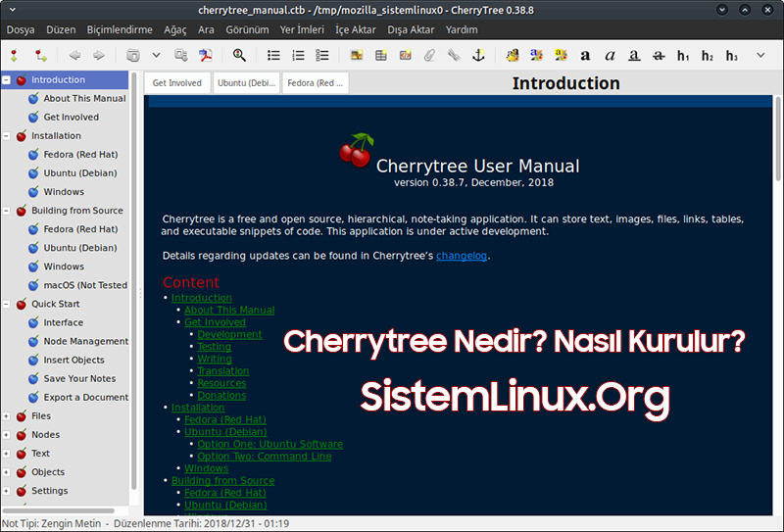Insert a codebox via toolbar

click(406, 56)
